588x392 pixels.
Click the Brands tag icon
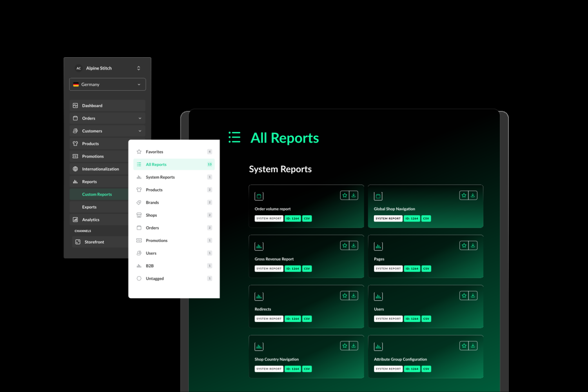tap(139, 203)
